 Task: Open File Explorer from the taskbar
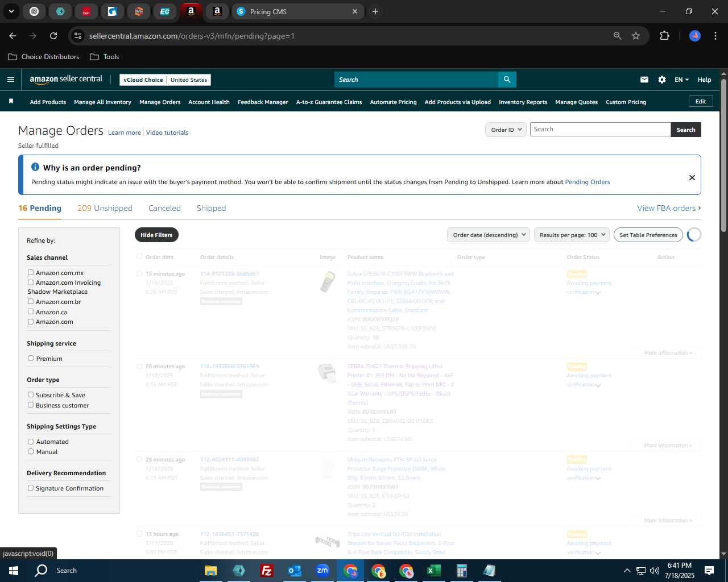[x=210, y=571]
